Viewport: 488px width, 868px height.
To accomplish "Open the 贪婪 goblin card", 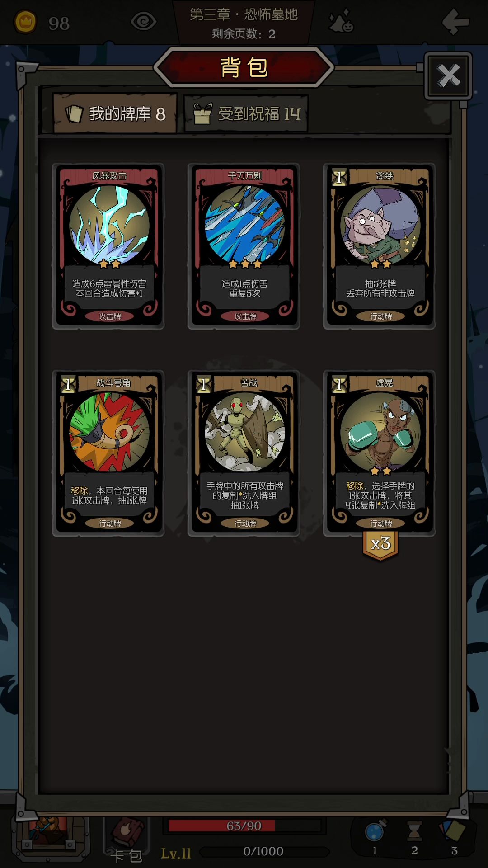I will pos(380,246).
